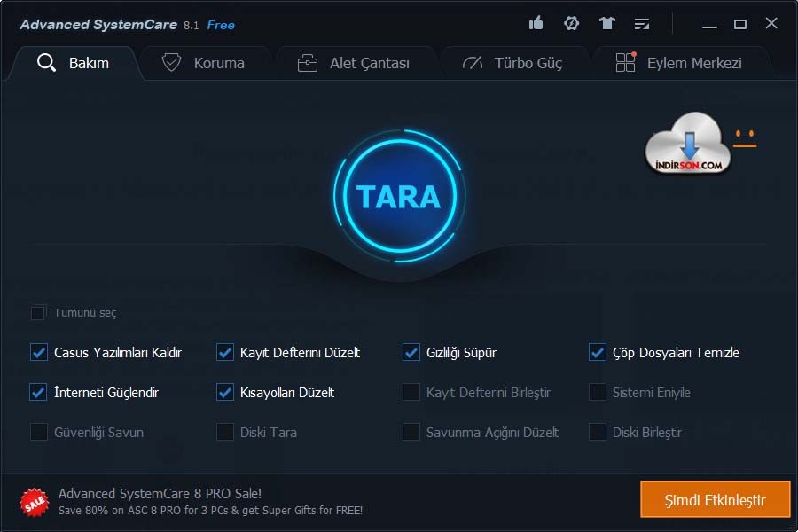This screenshot has width=798, height=532.
Task: Check the Diski Birleştir option
Action: 598,432
